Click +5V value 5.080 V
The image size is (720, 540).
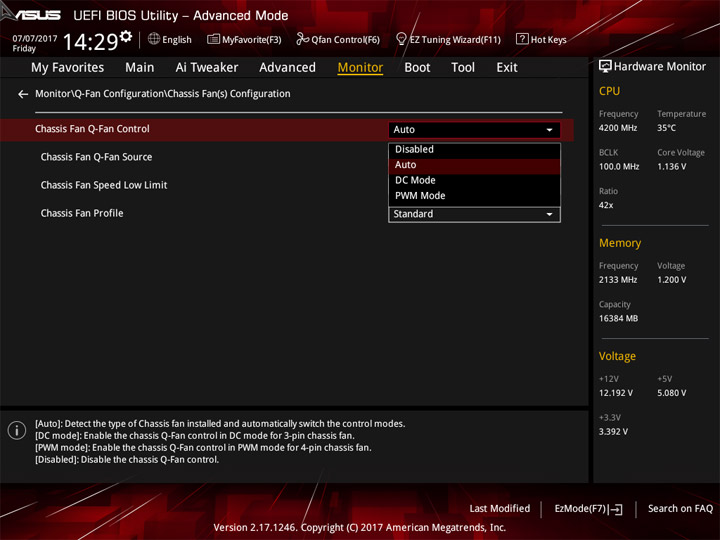pos(671,393)
